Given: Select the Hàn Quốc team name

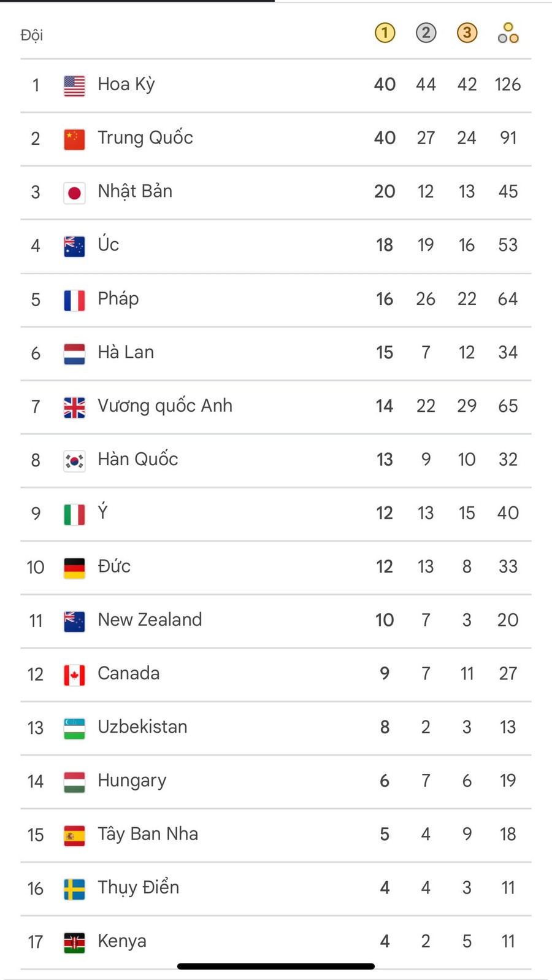Looking at the screenshot, I should (x=138, y=459).
